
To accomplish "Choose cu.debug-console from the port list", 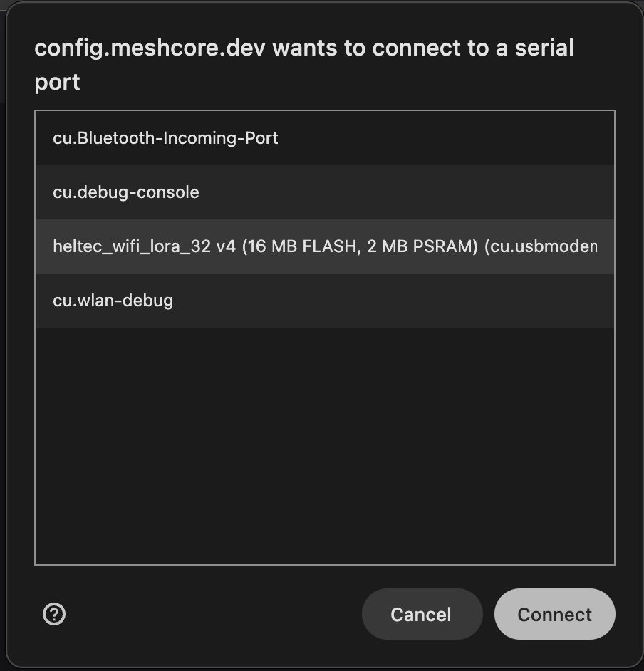I will [x=126, y=192].
